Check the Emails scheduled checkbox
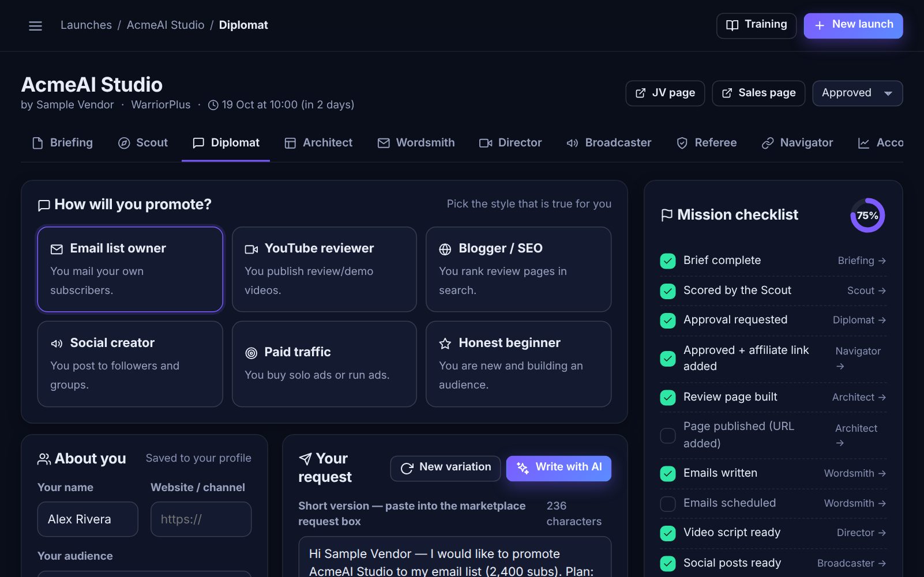This screenshot has width=924, height=577. pos(668,503)
